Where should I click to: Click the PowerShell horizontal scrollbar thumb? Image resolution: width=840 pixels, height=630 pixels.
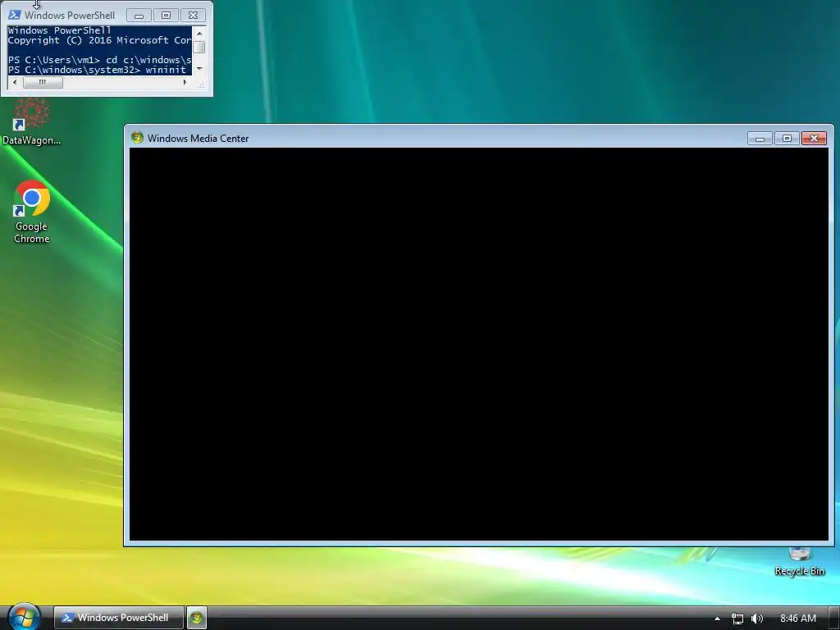[43, 83]
